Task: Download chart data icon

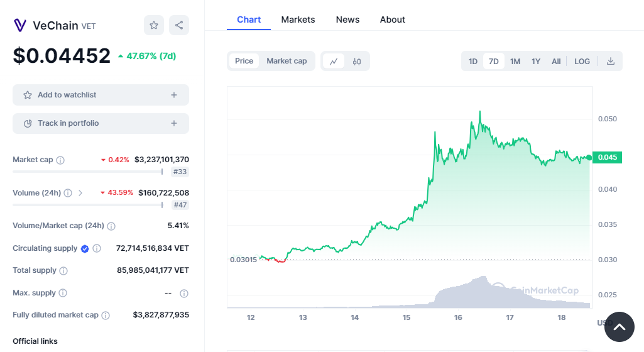Action: (611, 61)
